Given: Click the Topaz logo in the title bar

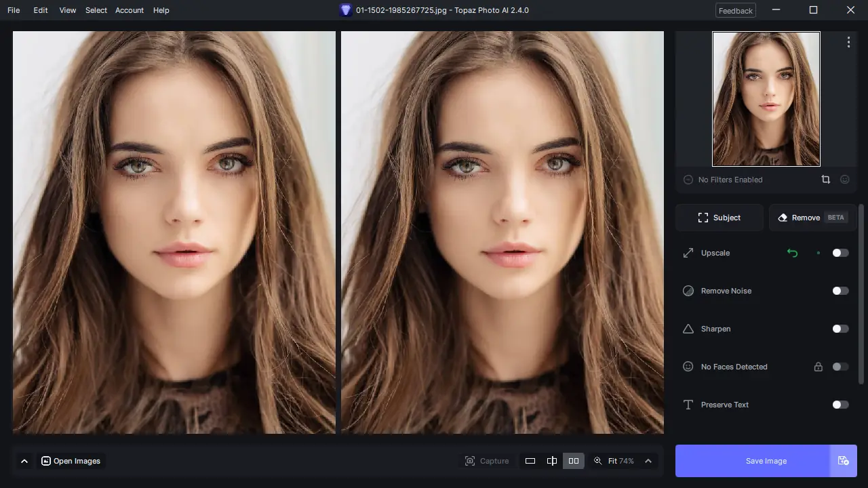Looking at the screenshot, I should [x=346, y=10].
